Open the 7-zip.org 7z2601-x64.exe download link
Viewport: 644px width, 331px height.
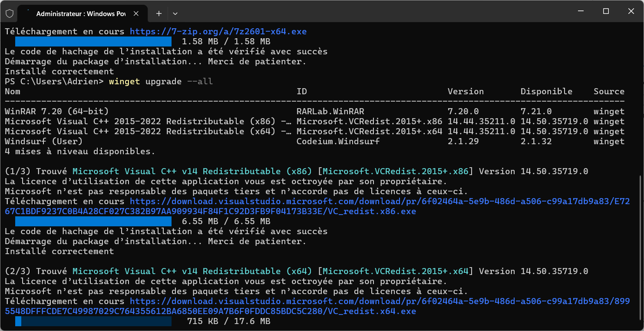(218, 32)
